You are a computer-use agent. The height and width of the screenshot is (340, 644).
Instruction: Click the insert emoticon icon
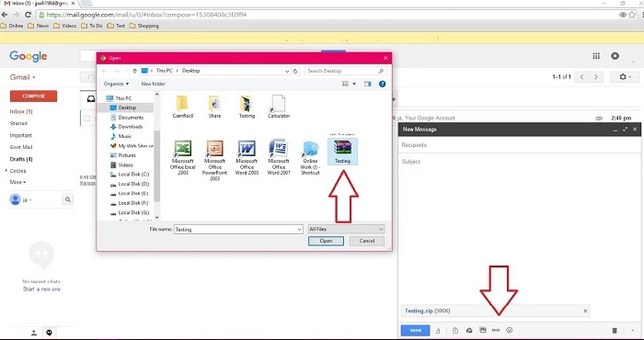510,331
